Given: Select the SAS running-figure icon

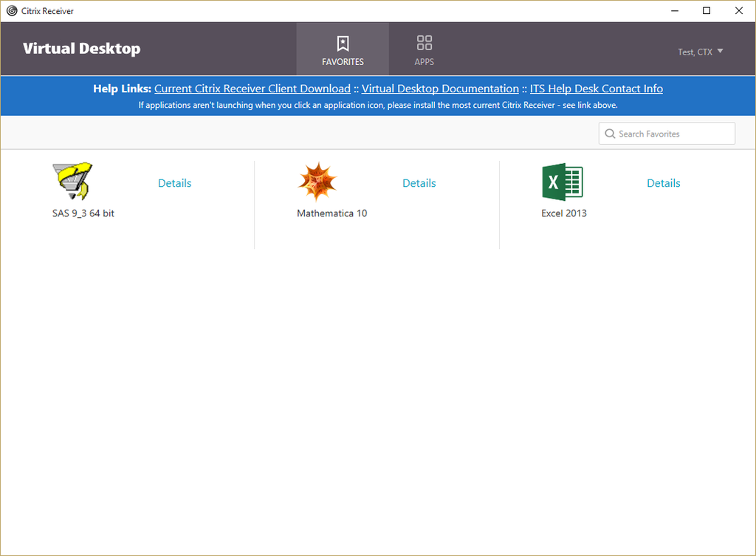Looking at the screenshot, I should click(x=72, y=181).
